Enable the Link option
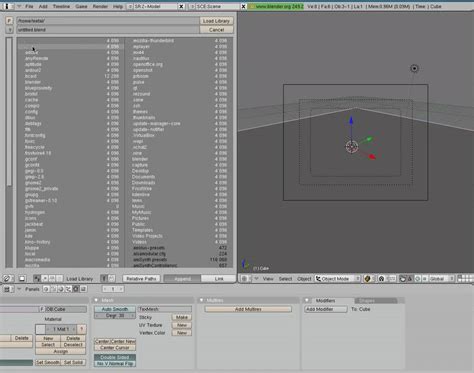The height and width of the screenshot is (373, 474). click(x=219, y=278)
